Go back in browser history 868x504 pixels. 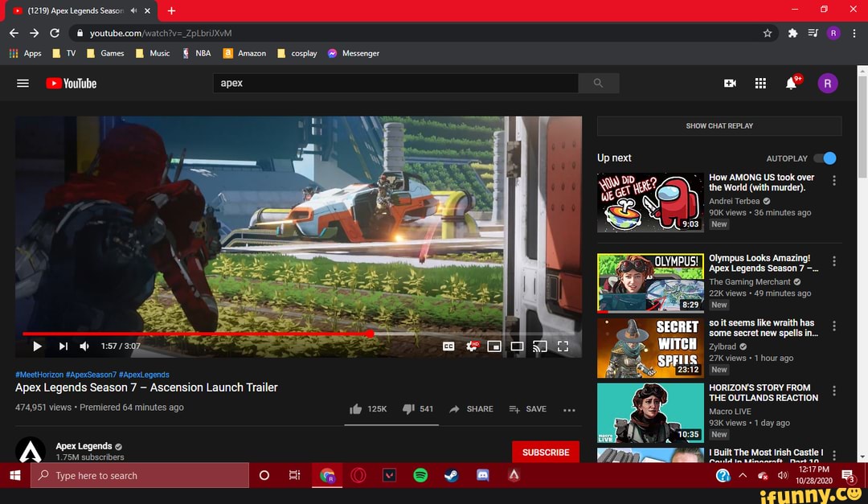tap(14, 33)
